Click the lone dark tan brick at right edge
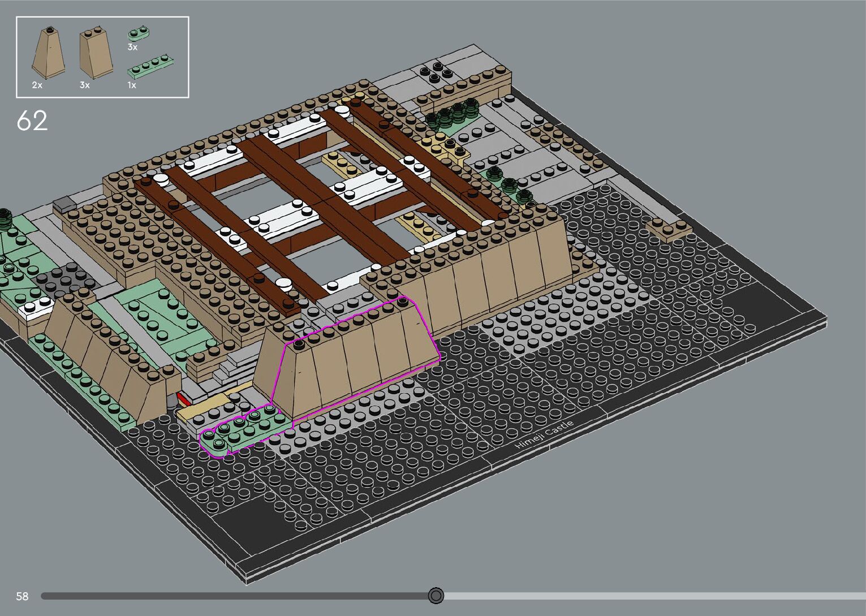This screenshot has width=866, height=616. pyautogui.click(x=669, y=227)
